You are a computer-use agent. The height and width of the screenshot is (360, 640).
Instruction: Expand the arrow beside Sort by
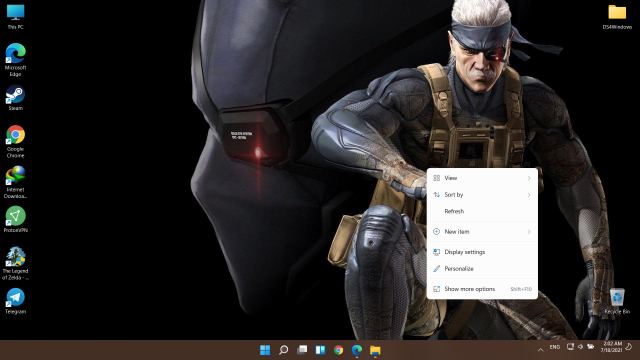click(529, 195)
